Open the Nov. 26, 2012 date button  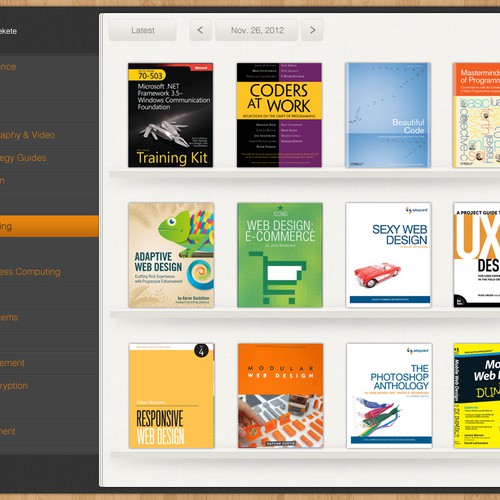pyautogui.click(x=256, y=30)
